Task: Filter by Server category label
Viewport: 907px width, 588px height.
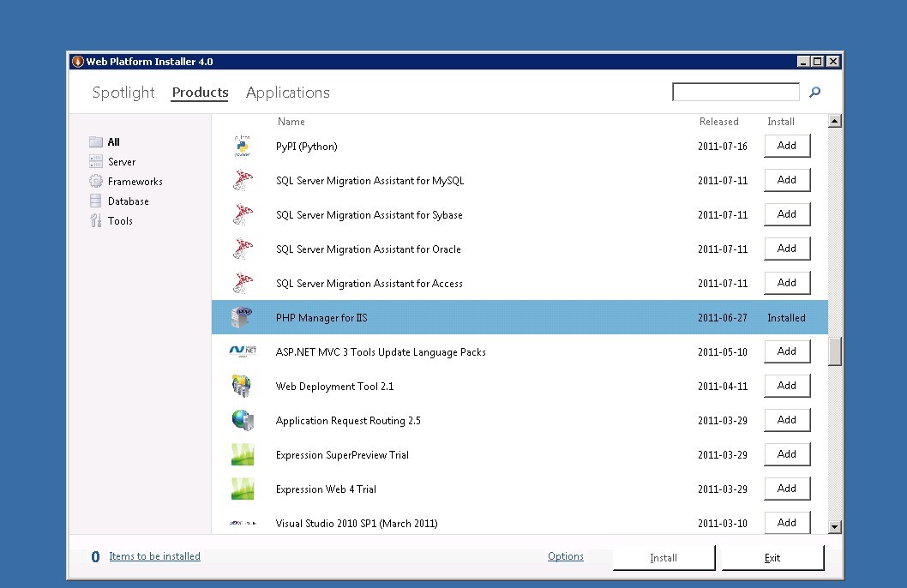Action: [x=122, y=162]
